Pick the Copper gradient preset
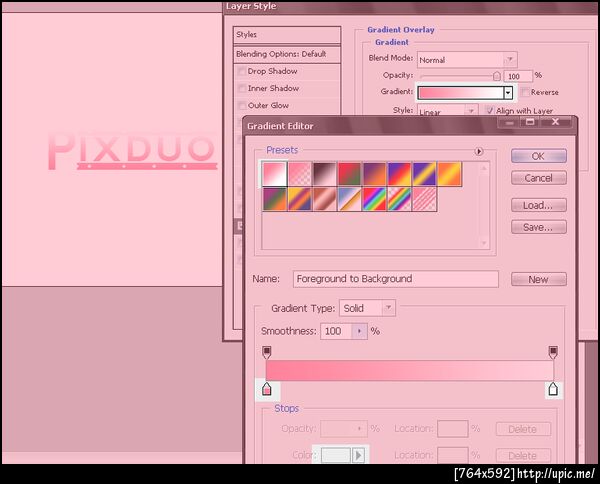 (324, 199)
